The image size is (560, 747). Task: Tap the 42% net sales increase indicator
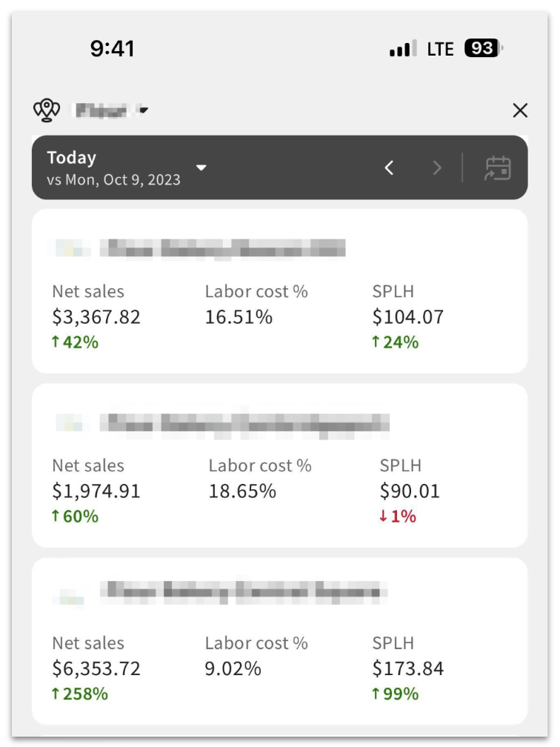[x=75, y=342]
